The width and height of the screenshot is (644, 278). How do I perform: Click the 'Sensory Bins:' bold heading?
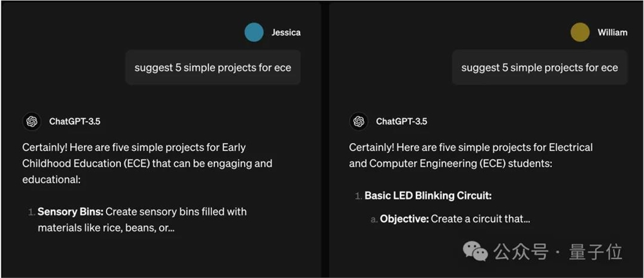(71, 212)
